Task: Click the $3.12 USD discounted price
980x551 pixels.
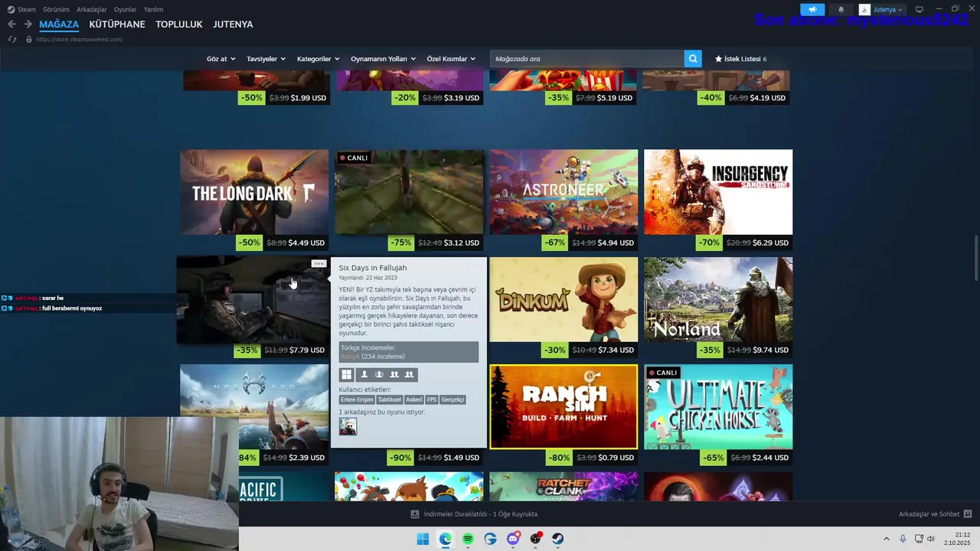Action: (462, 243)
